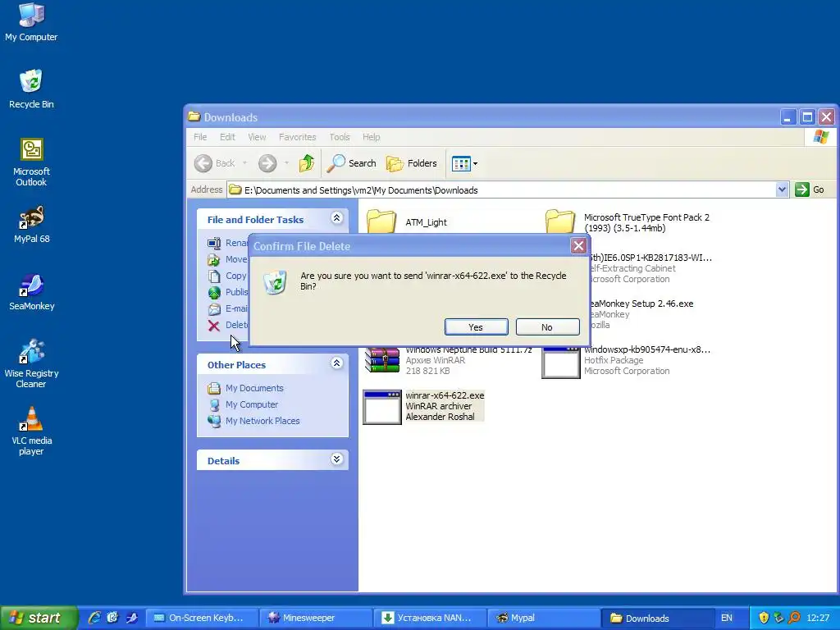Select the Windows Neptune Build archive icon
840x630 pixels.
(382, 359)
